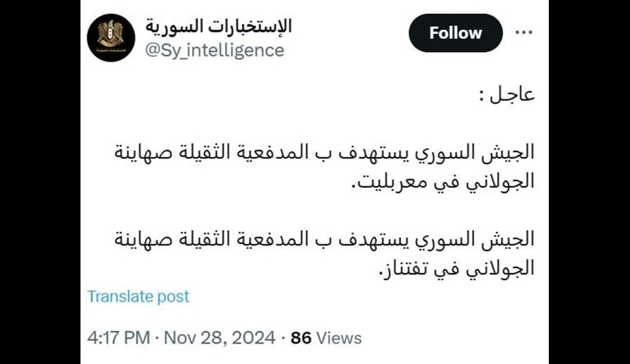The image size is (630, 364).
Task: Click the word تفتناز in the post
Action: pos(403,268)
